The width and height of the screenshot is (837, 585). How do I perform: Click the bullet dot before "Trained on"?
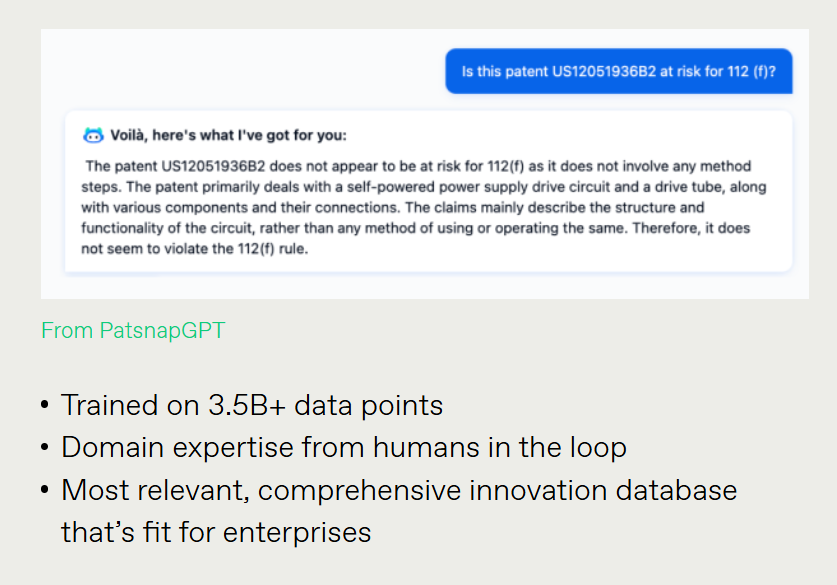pos(45,406)
